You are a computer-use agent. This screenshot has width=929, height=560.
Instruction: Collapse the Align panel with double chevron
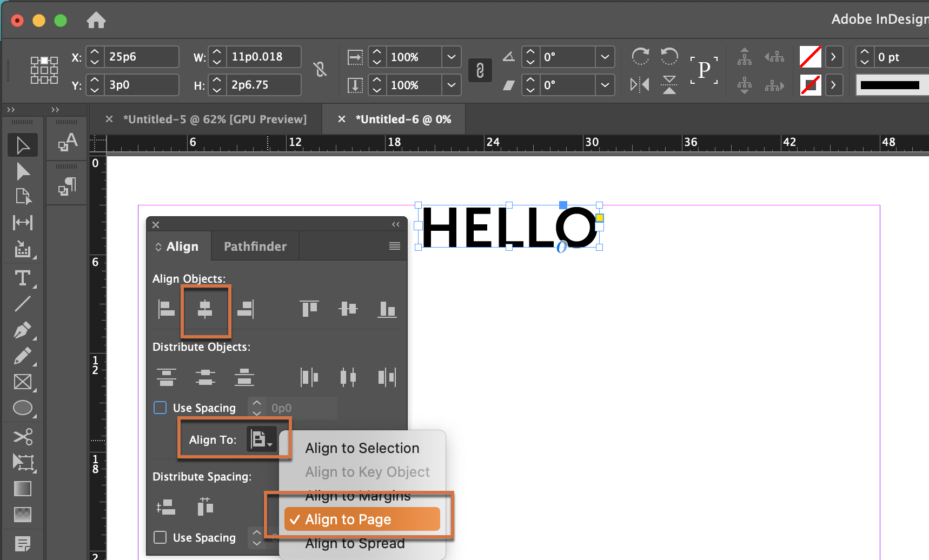[395, 224]
